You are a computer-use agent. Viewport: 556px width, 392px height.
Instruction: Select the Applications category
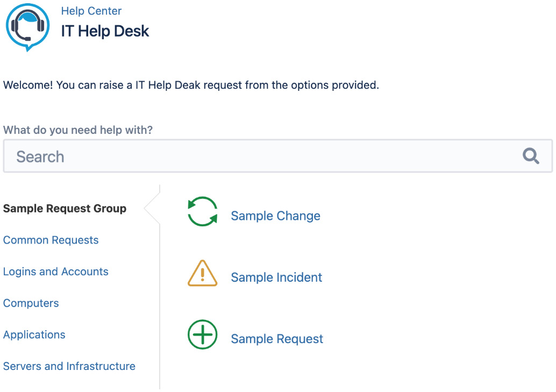34,334
